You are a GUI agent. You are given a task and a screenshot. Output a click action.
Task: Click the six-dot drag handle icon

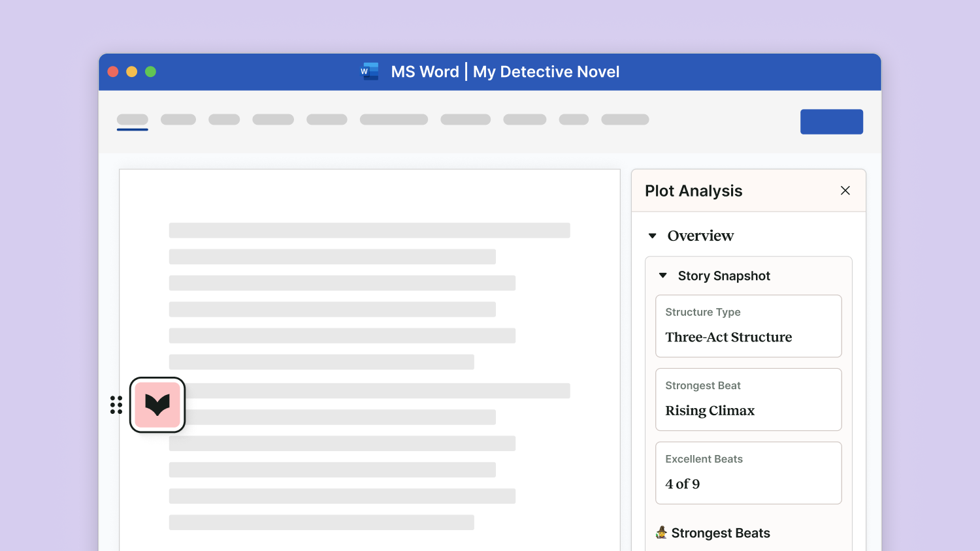(x=116, y=405)
